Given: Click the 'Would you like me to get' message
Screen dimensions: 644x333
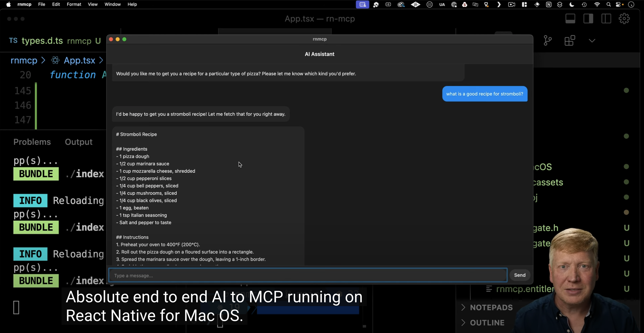Looking at the screenshot, I should (x=236, y=74).
